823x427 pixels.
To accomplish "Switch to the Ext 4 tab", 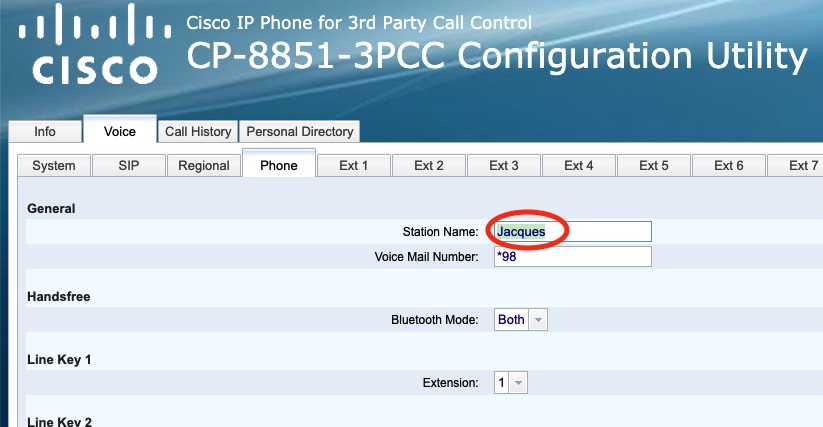I will pyautogui.click(x=579, y=165).
